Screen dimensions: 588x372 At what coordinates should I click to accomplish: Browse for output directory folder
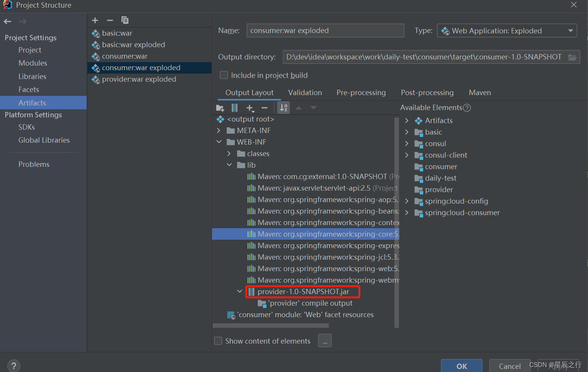[572, 57]
